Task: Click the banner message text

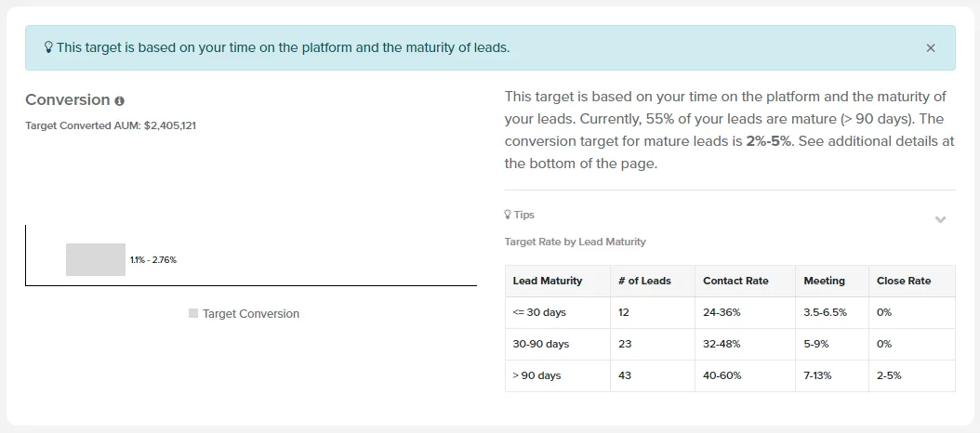Action: click(284, 47)
